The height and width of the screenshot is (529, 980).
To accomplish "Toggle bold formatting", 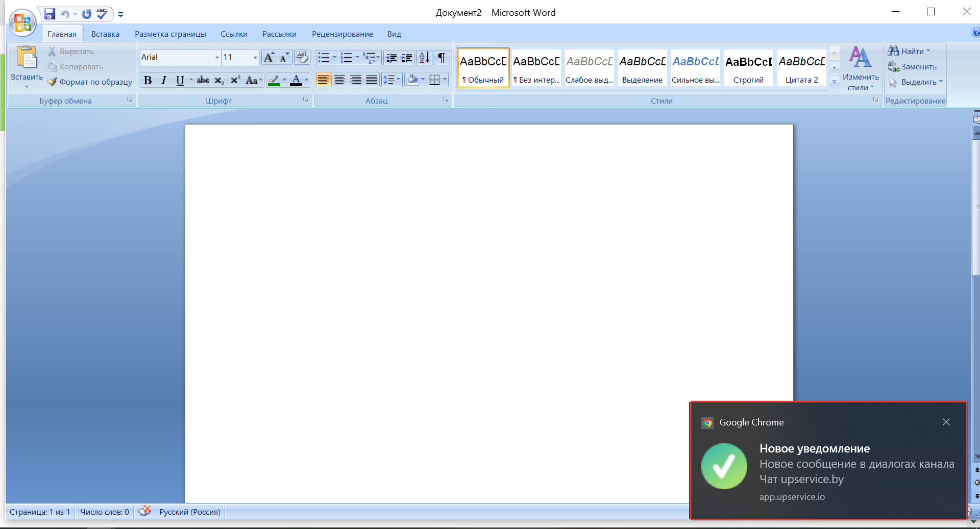I will coord(148,80).
